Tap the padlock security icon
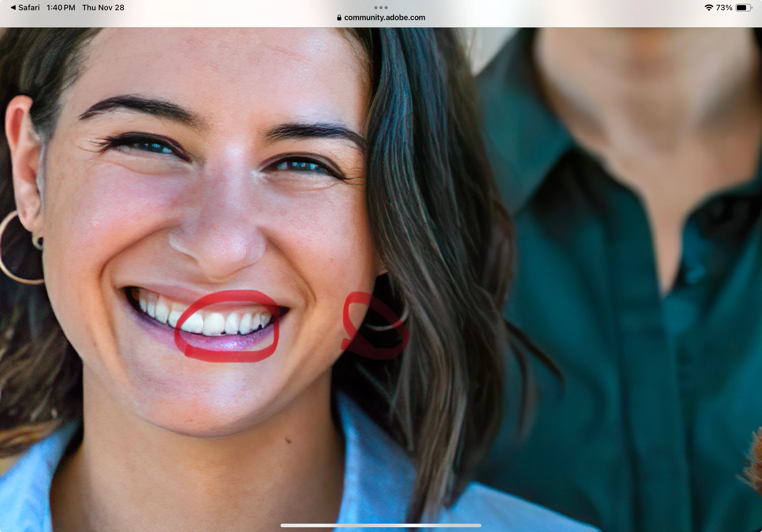Viewport: 762px width, 532px height. click(x=339, y=18)
